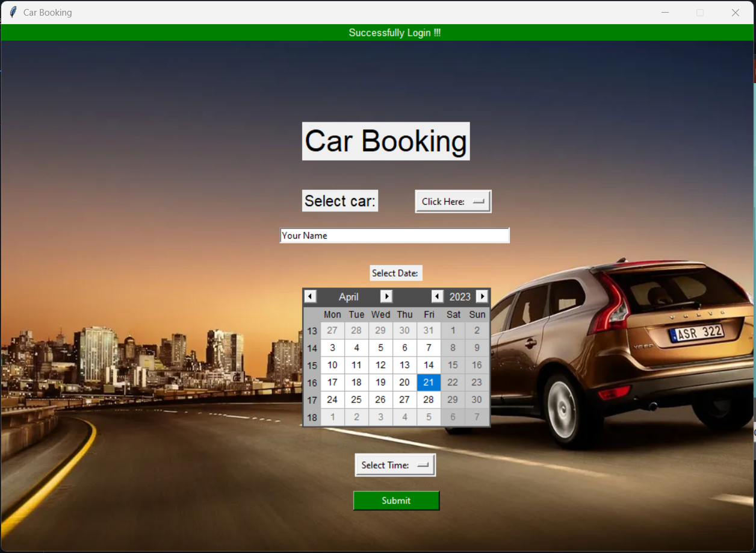Select April 5 on the calendar
Screen dimensions: 756x553
click(x=380, y=348)
